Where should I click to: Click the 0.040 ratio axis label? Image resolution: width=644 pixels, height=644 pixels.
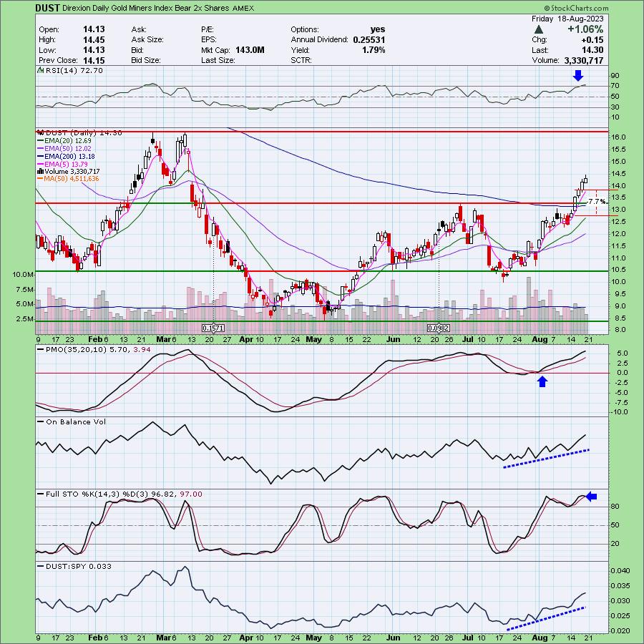620,571
